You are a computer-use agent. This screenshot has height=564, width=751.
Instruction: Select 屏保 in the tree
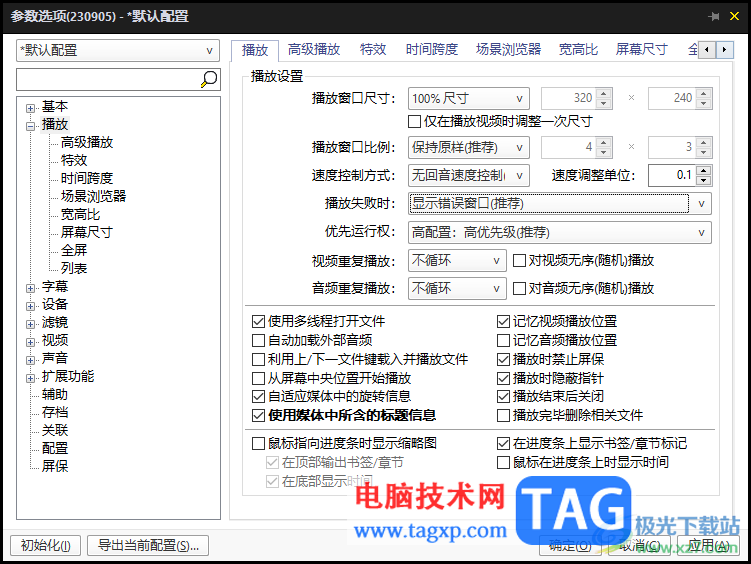click(x=55, y=466)
